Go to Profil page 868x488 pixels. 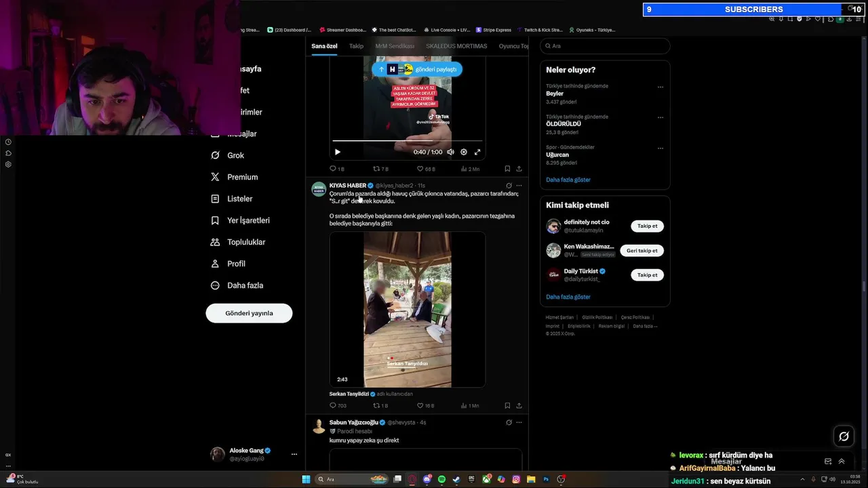pyautogui.click(x=228, y=264)
